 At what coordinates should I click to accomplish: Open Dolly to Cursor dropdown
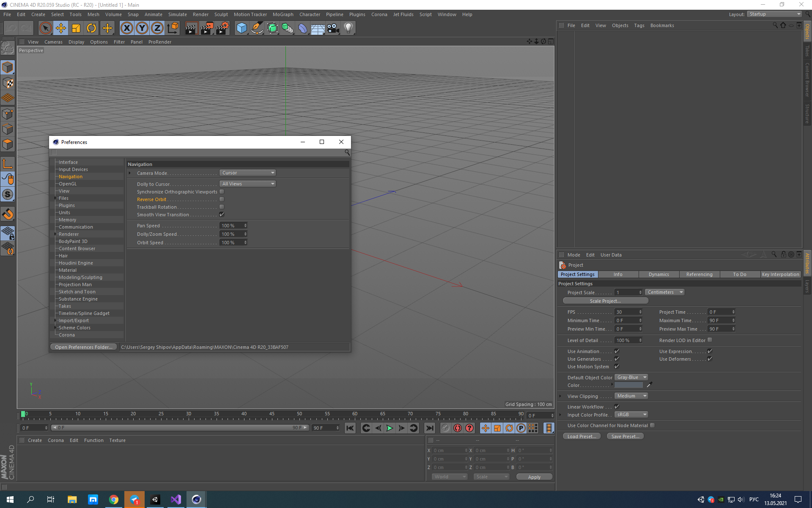tap(248, 184)
